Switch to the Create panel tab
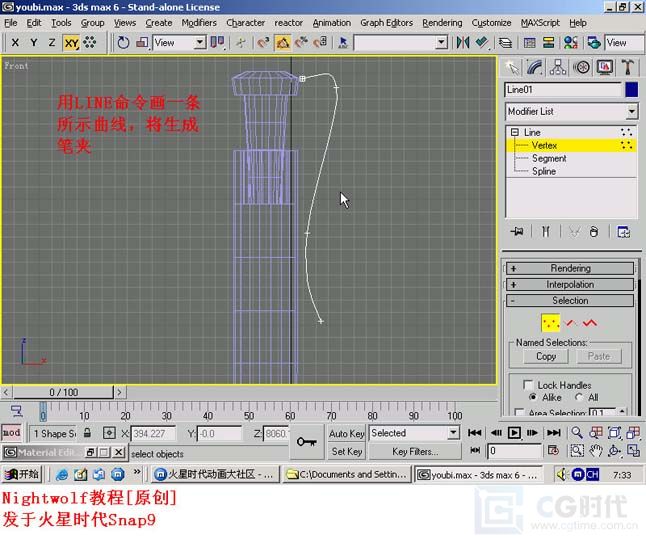Image resolution: width=646 pixels, height=539 pixels. [x=512, y=67]
